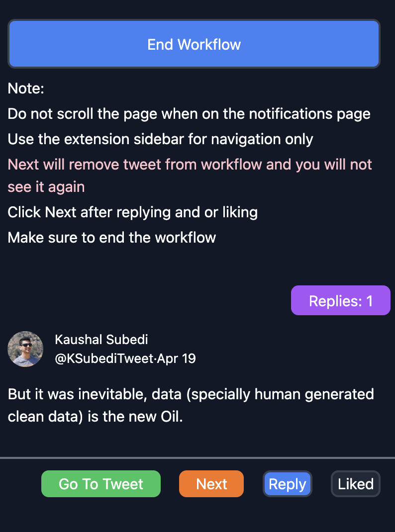Click the Apr 19 tweet date
This screenshot has height=532, width=395.
pyautogui.click(x=177, y=358)
